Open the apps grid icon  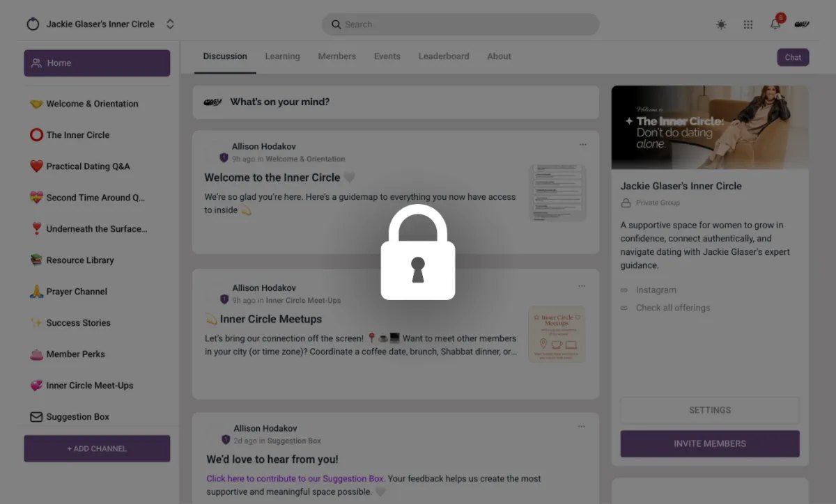[748, 24]
